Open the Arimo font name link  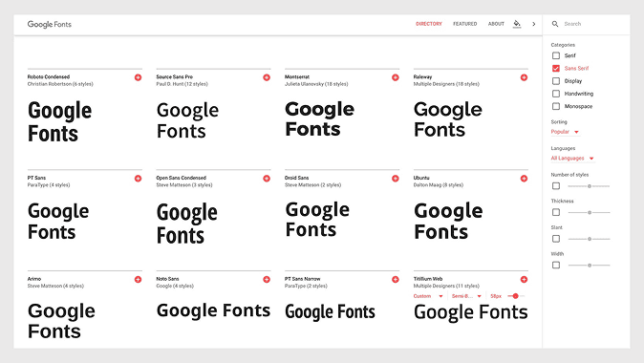click(34, 279)
